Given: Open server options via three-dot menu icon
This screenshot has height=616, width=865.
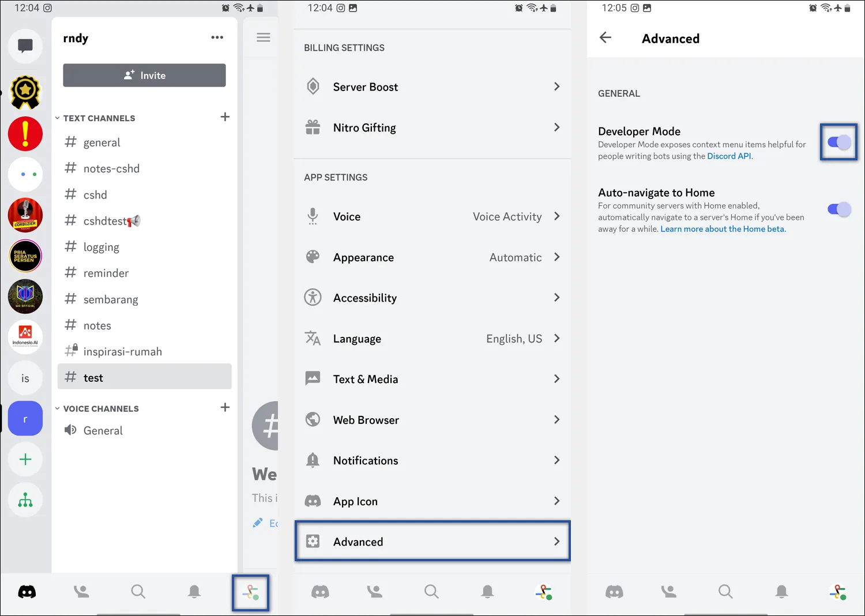Looking at the screenshot, I should (x=217, y=37).
